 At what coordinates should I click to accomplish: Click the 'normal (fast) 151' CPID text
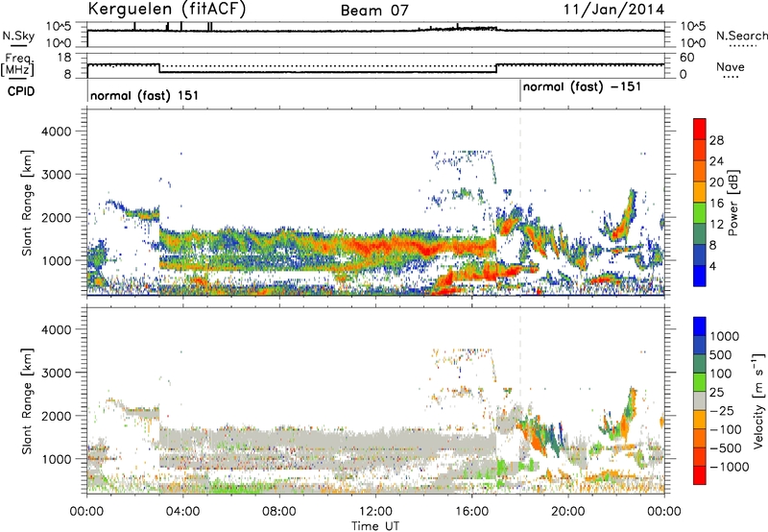pyautogui.click(x=145, y=95)
